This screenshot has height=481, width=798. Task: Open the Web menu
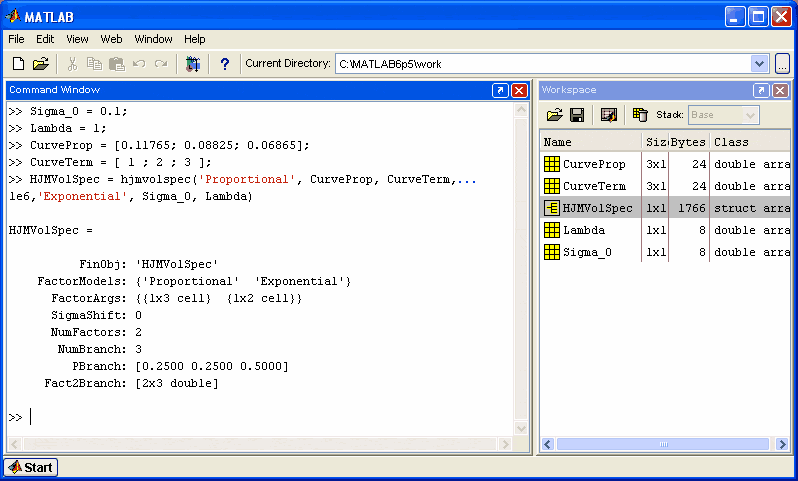click(111, 39)
